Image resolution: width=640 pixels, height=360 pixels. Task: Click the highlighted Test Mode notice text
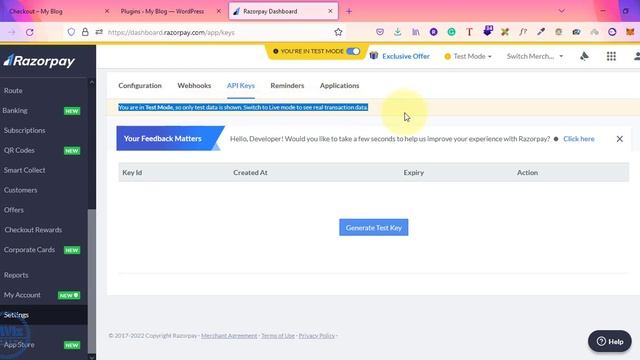coord(243,107)
